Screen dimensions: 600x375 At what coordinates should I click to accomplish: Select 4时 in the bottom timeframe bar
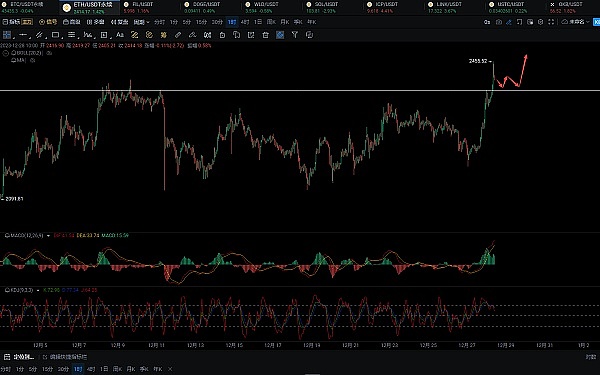click(x=91, y=369)
